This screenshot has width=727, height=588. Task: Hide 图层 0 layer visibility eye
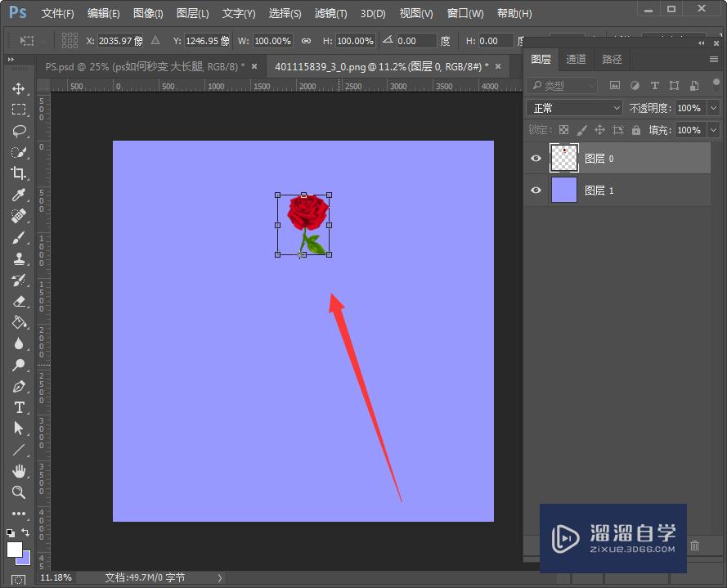coord(536,158)
